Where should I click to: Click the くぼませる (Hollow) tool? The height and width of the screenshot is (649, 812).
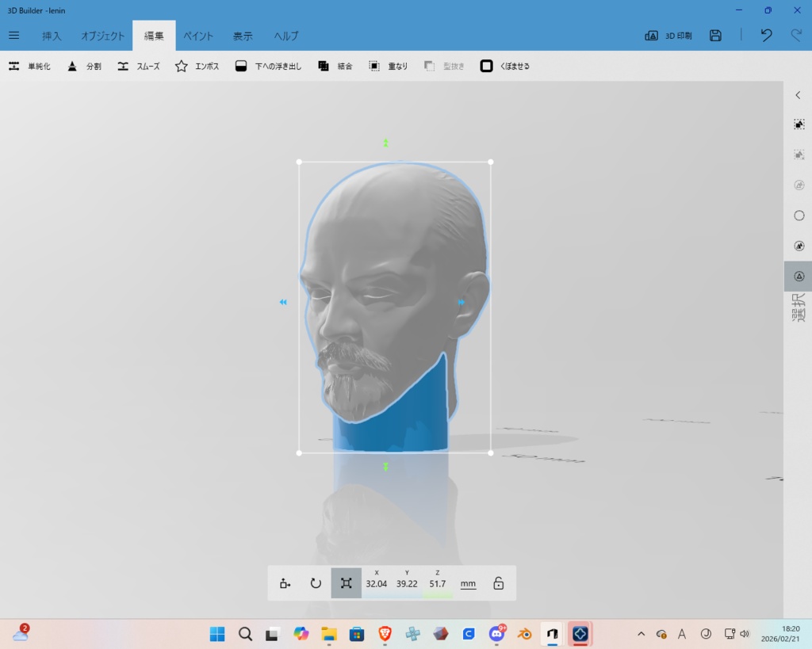coord(505,67)
